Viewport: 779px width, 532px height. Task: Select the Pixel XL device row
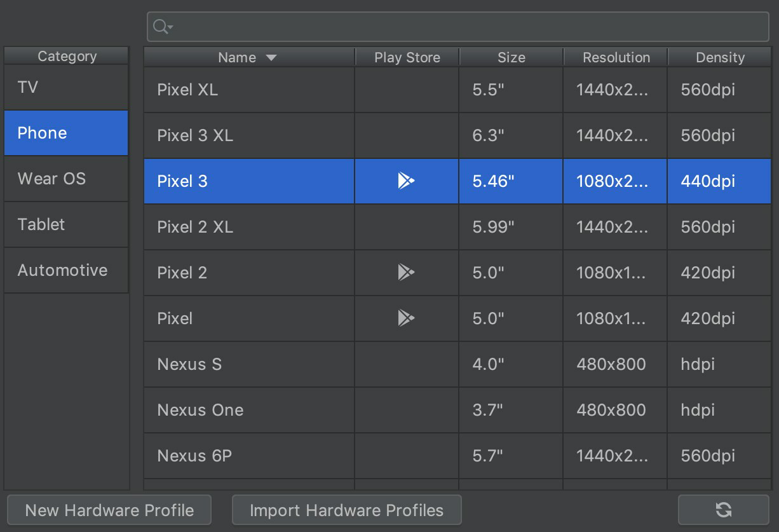(457, 90)
